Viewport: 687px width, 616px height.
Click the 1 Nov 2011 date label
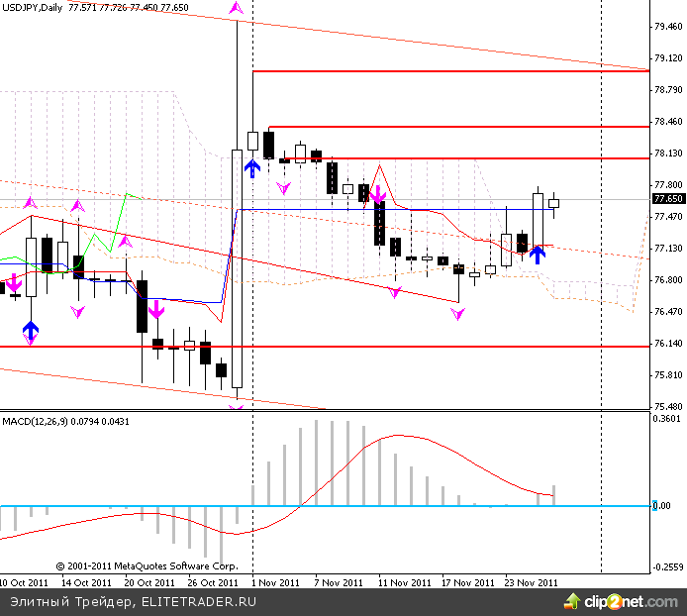click(275, 582)
